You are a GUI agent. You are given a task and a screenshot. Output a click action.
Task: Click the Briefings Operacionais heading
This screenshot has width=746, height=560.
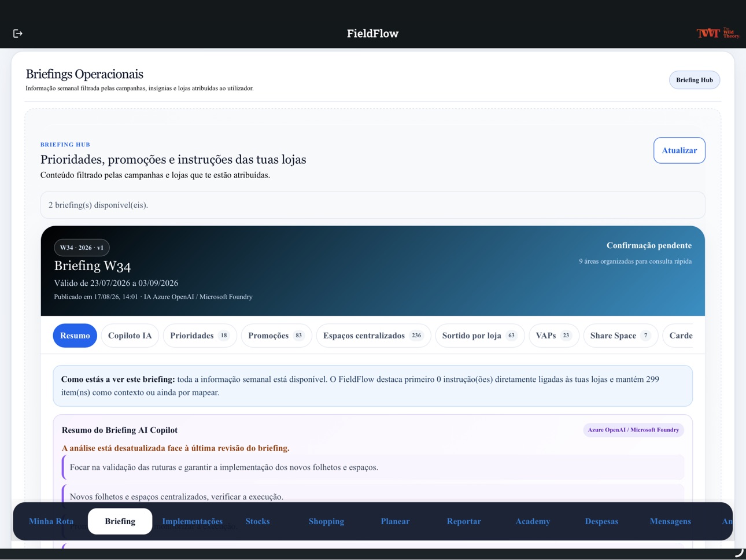84,74
